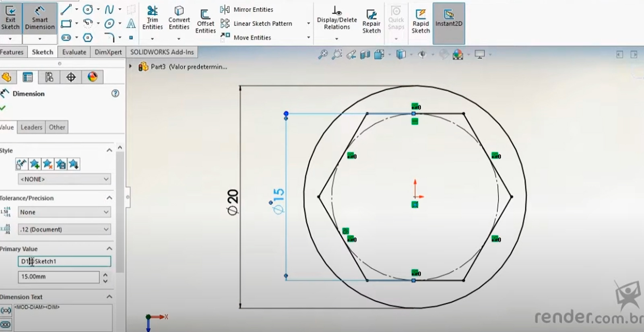Viewport: 644px width, 332px height.
Task: Open the <NONE> style dropdown
Action: point(64,179)
